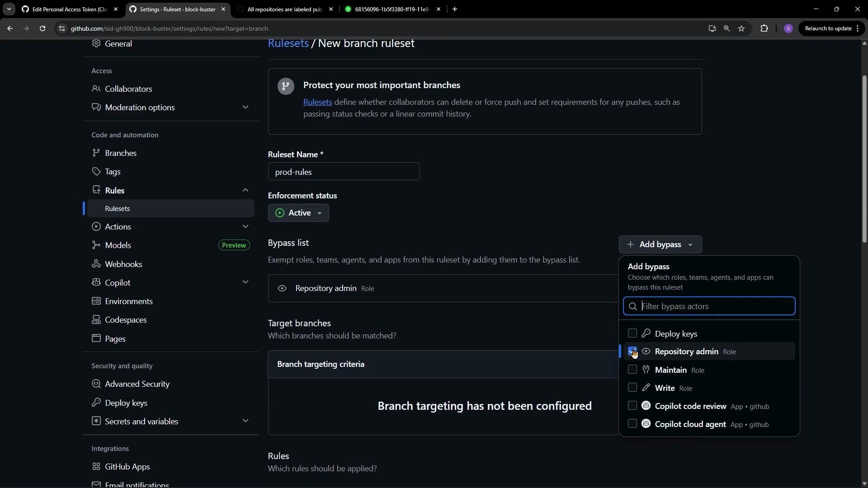The width and height of the screenshot is (868, 488).
Task: Click the General gear icon in sidebar
Action: click(x=96, y=43)
